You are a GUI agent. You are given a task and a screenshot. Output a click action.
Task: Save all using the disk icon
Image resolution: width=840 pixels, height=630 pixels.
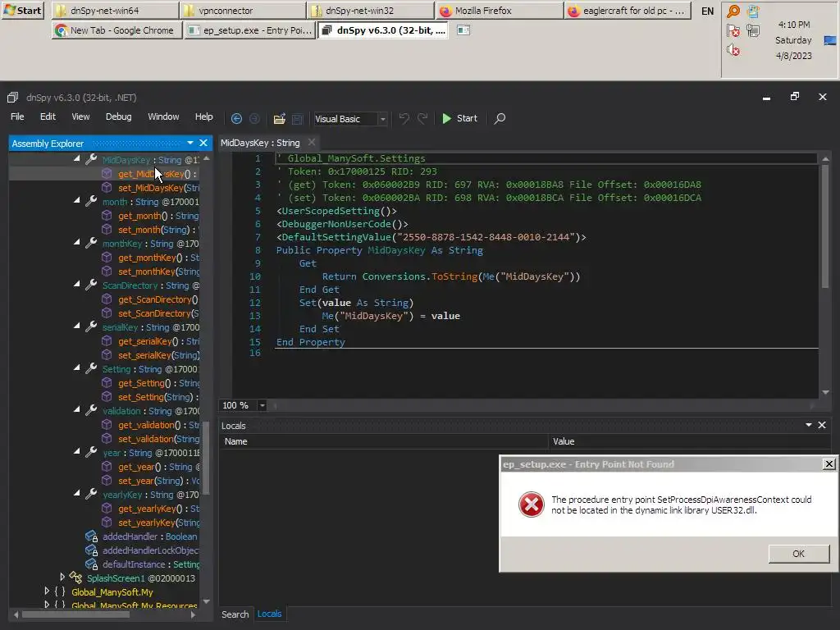click(x=297, y=118)
